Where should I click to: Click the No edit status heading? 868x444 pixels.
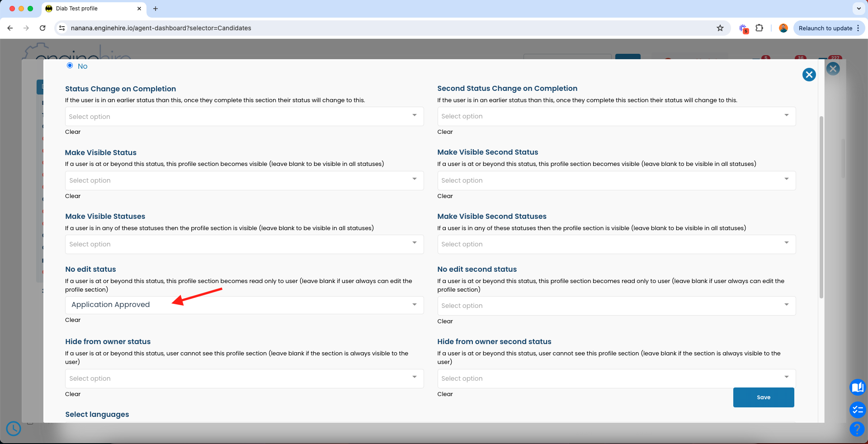[90, 269]
